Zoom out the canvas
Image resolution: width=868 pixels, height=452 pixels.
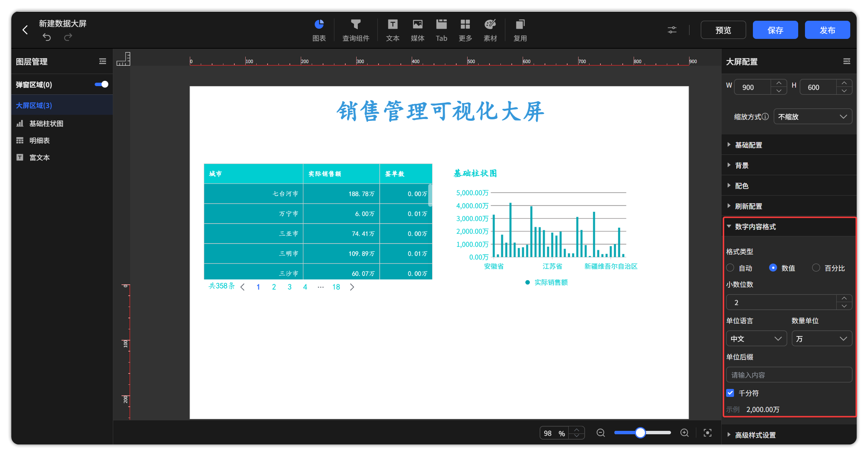[601, 433]
